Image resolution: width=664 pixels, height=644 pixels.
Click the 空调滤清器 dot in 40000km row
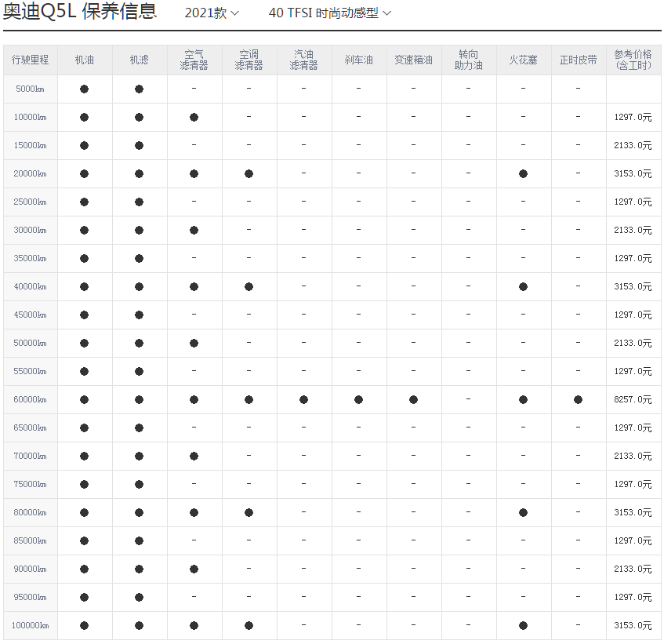coord(249,287)
